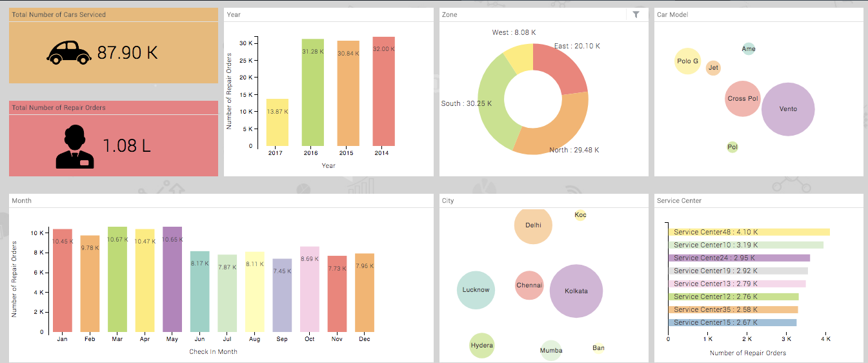Select the Kolkata bubble in City chart
This screenshot has width=868, height=363.
576,291
